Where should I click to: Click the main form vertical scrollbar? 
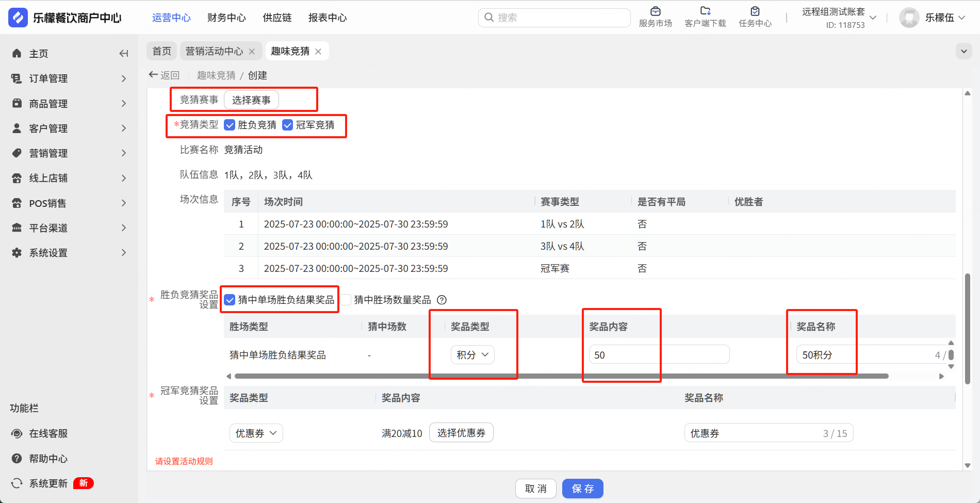point(968,329)
